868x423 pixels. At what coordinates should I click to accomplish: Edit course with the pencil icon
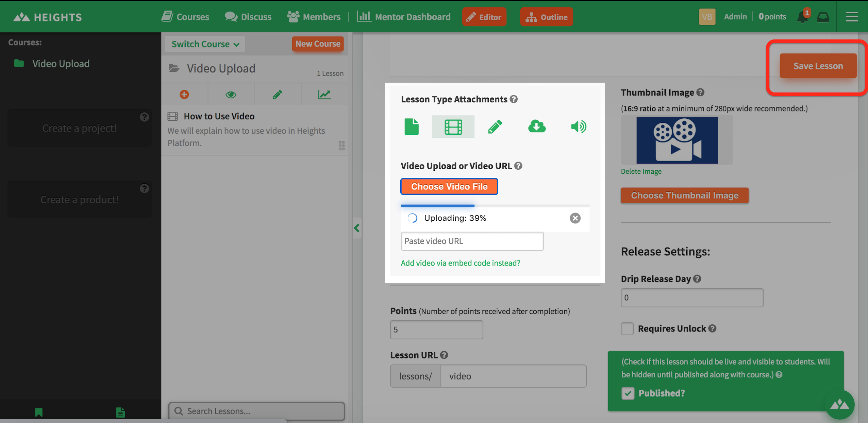[277, 95]
